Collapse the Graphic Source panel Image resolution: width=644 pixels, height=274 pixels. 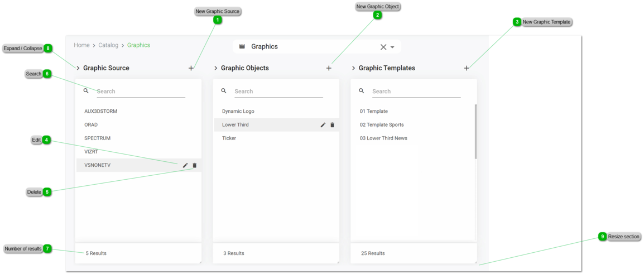pos(78,68)
